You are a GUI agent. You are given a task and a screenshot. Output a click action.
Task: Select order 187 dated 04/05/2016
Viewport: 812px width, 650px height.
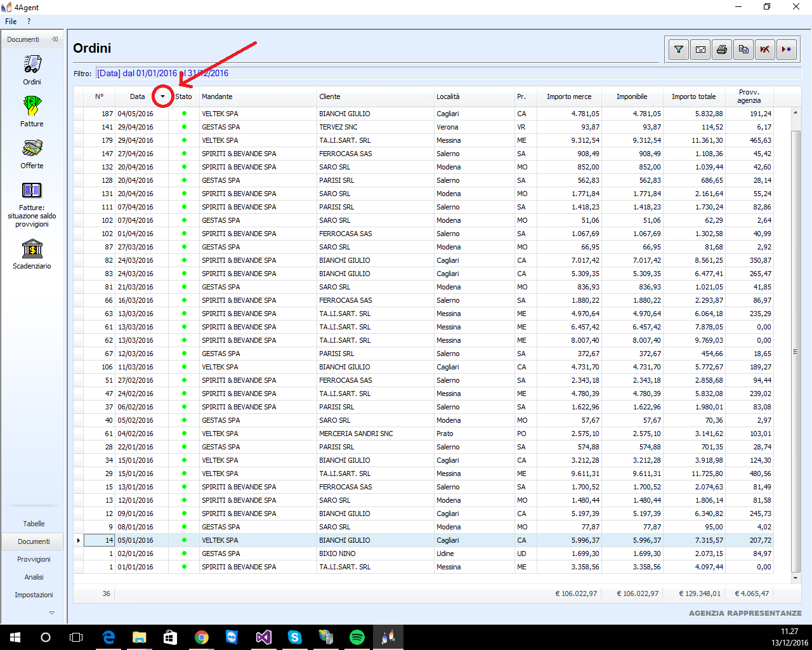pyautogui.click(x=423, y=114)
